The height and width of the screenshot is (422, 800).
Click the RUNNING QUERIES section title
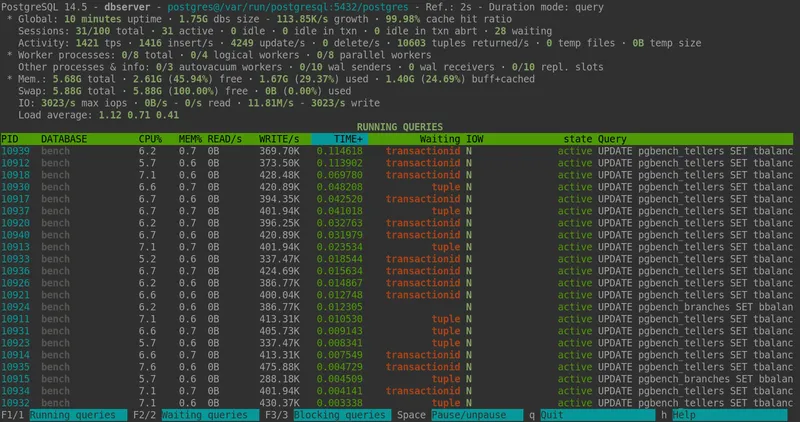click(x=399, y=127)
